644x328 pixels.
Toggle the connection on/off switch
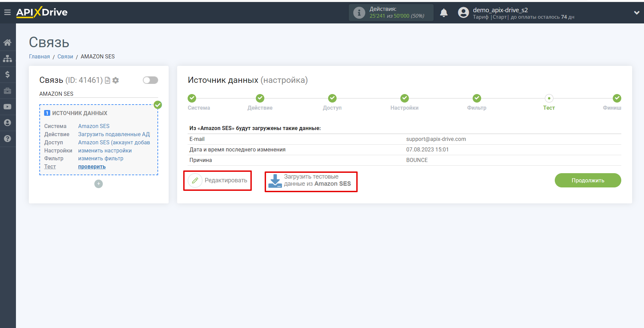150,80
